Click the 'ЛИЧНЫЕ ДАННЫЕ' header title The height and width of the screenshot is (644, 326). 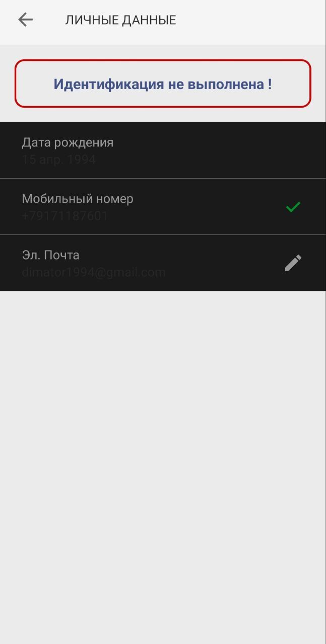coord(120,20)
